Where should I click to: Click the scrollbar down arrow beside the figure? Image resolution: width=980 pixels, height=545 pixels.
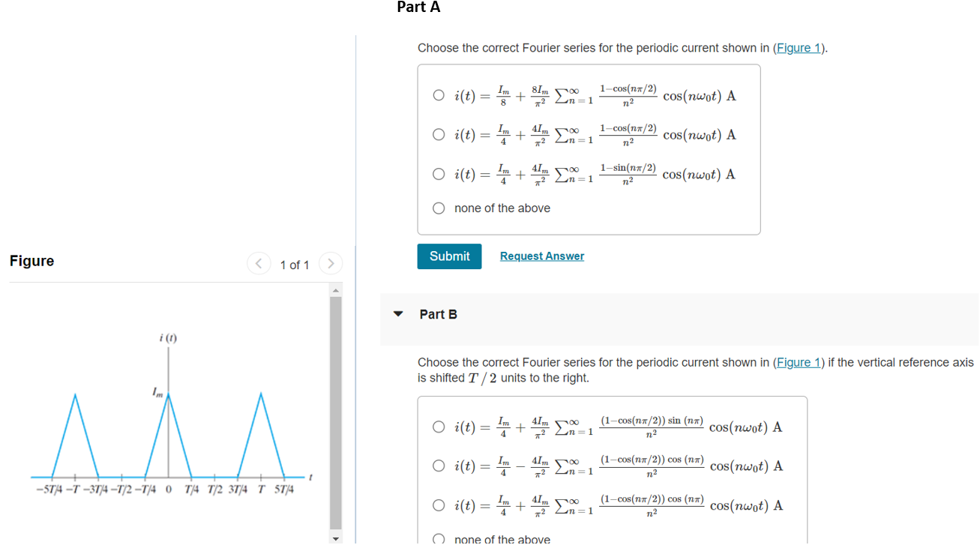click(335, 538)
